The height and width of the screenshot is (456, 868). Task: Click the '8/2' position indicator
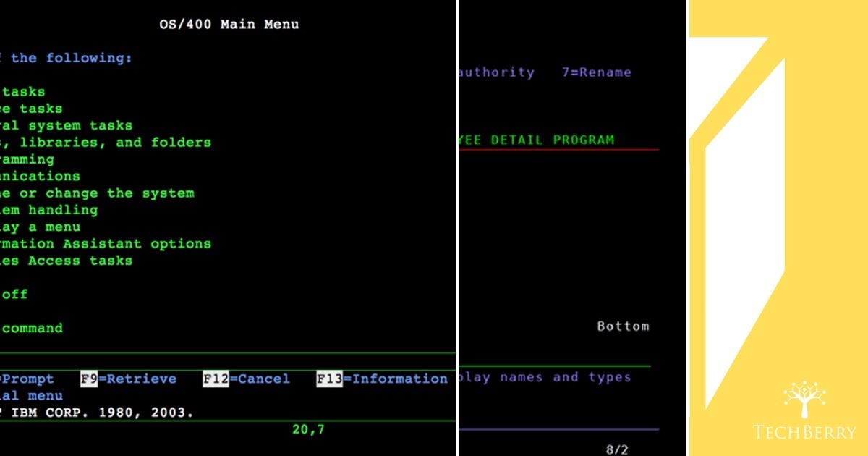(x=617, y=450)
